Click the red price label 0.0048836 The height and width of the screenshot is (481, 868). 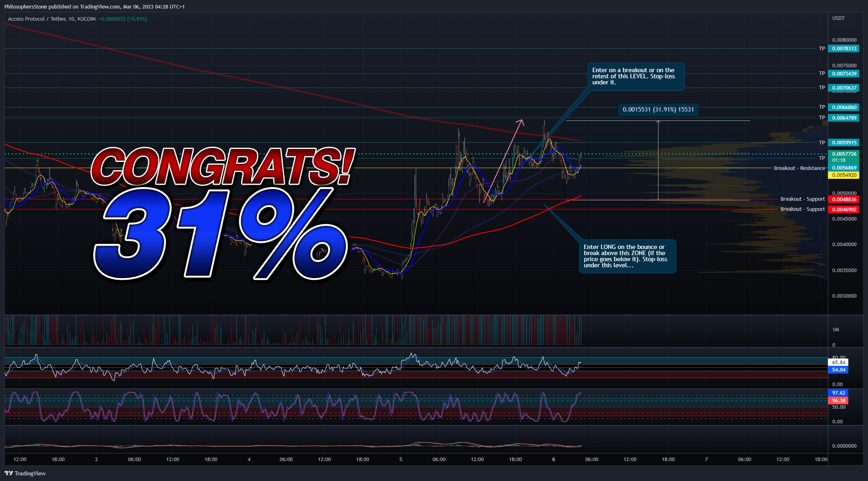pos(844,200)
